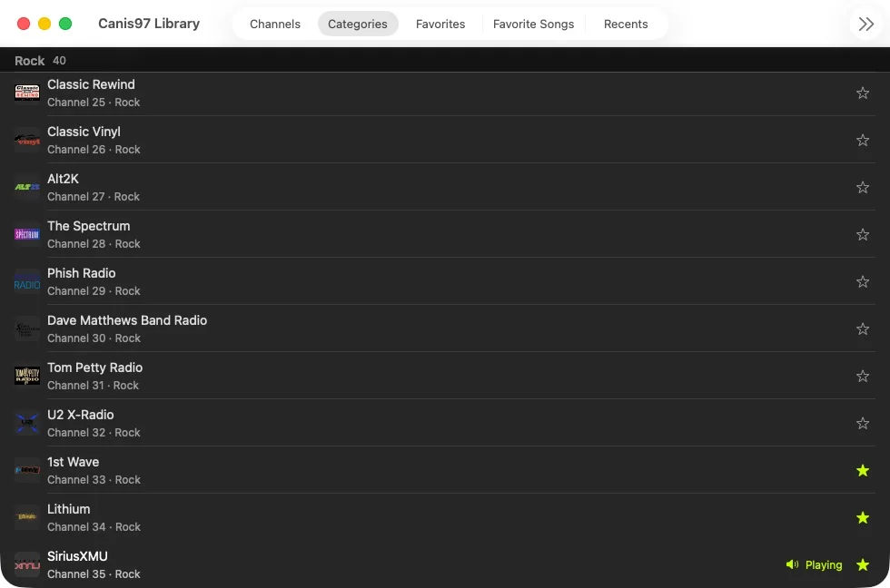Toggle the favorite star for Alt2K
Image resolution: width=890 pixels, height=588 pixels.
pyautogui.click(x=862, y=187)
